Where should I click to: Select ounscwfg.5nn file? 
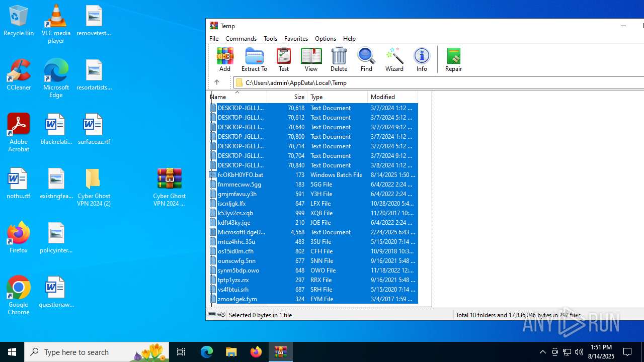(313, 261)
